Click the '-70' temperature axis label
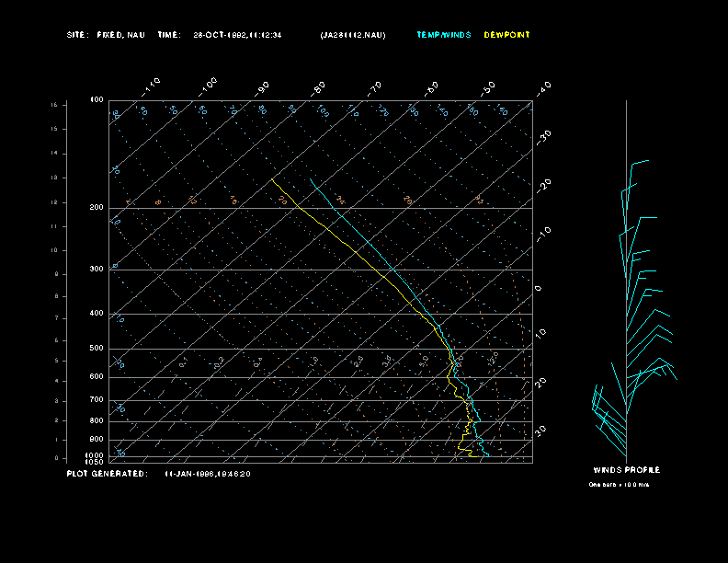This screenshot has width=728, height=563. pyautogui.click(x=375, y=88)
